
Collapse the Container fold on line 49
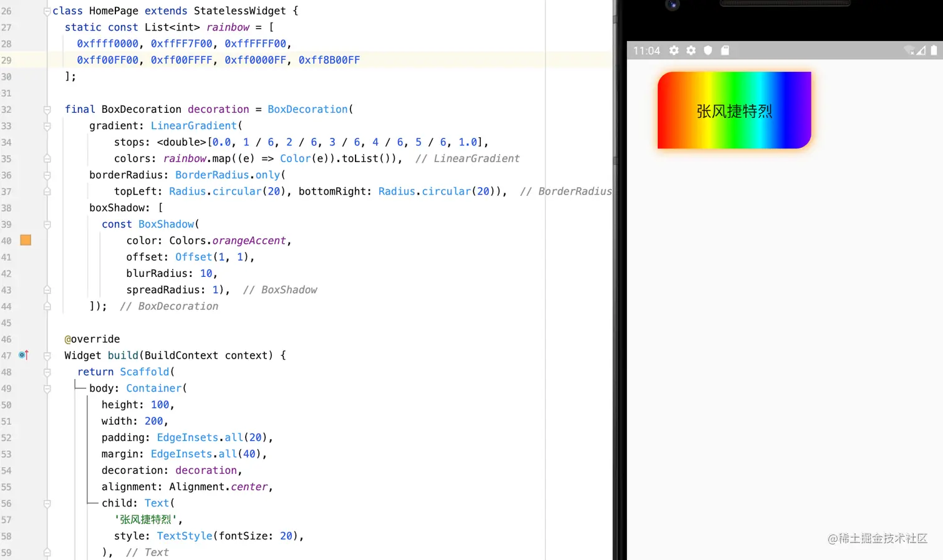(47, 389)
